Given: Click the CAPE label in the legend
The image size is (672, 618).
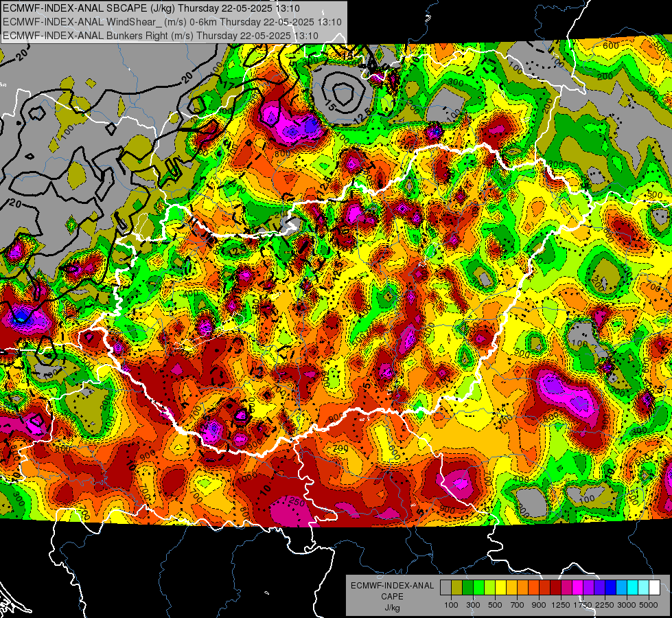Looking at the screenshot, I should point(392,597).
